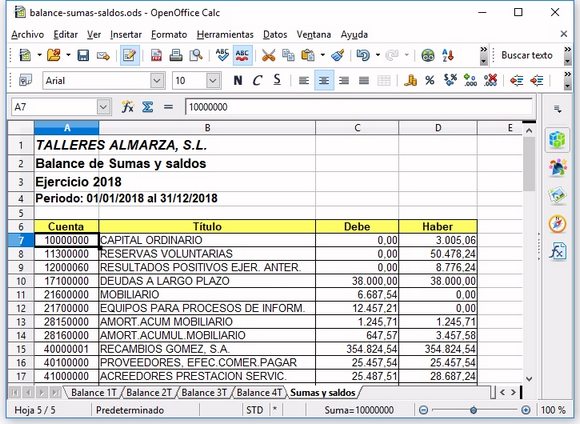Apply percent number format
The image size is (580, 424).
(430, 80)
